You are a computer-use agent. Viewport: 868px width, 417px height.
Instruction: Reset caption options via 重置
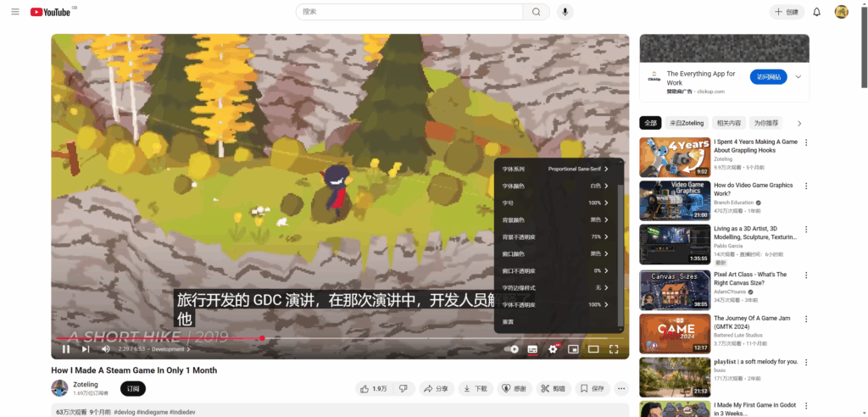coord(556,322)
